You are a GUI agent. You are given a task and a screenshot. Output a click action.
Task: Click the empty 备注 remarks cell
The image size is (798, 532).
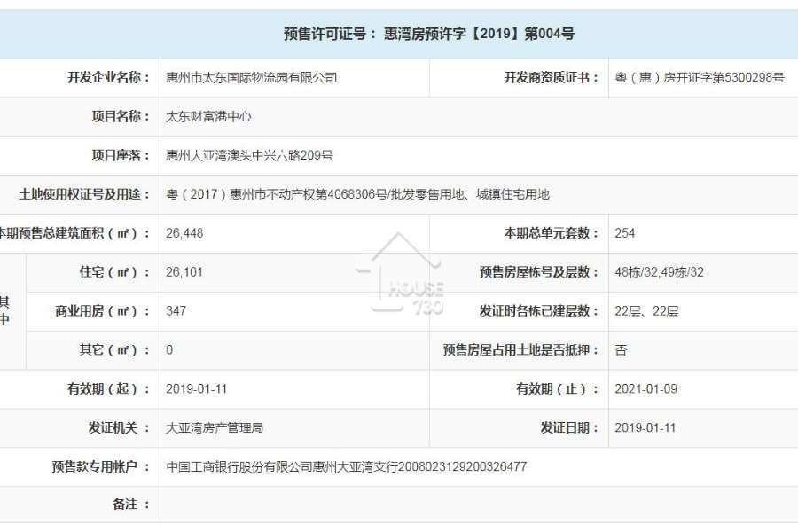pyautogui.click(x=479, y=505)
